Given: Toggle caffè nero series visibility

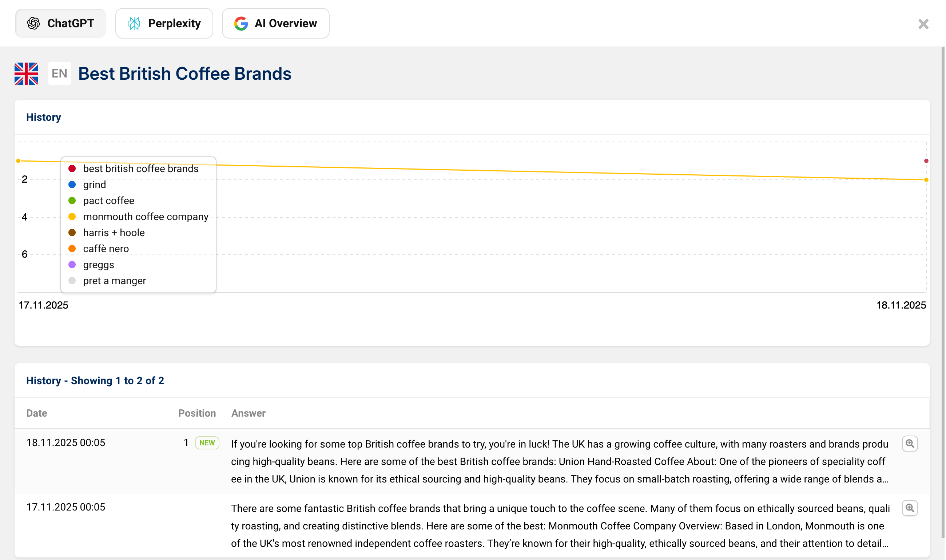Looking at the screenshot, I should pyautogui.click(x=106, y=248).
